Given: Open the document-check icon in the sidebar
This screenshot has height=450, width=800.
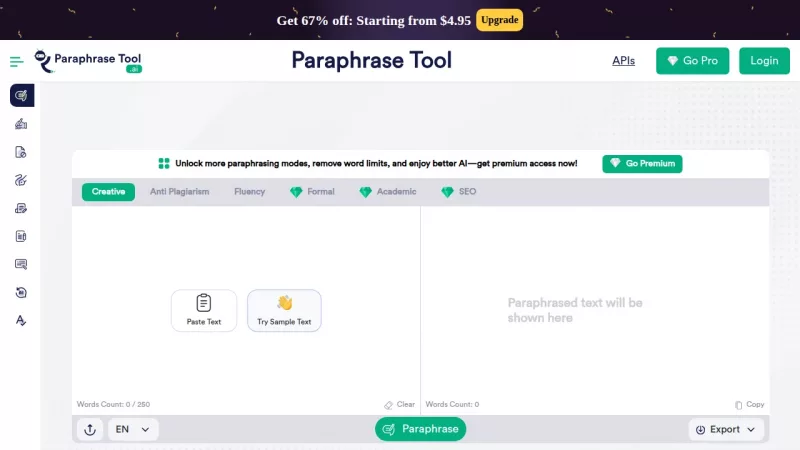Looking at the screenshot, I should tap(21, 152).
